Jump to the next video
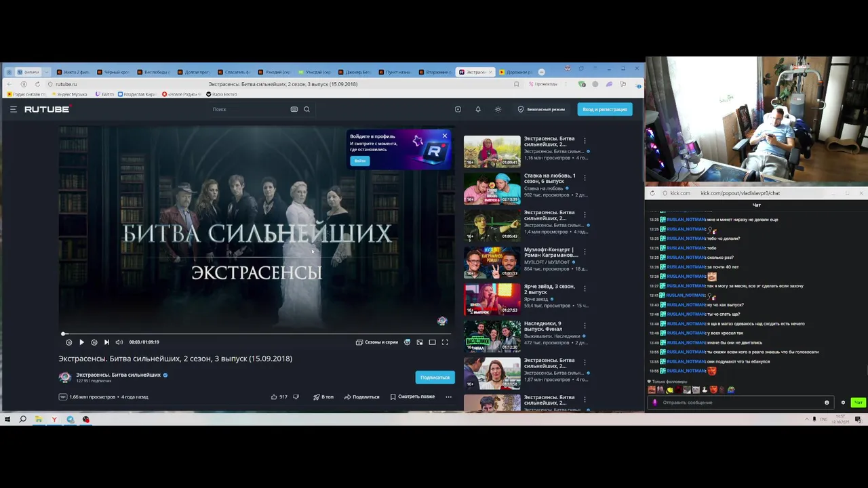The height and width of the screenshot is (488, 868). [106, 342]
